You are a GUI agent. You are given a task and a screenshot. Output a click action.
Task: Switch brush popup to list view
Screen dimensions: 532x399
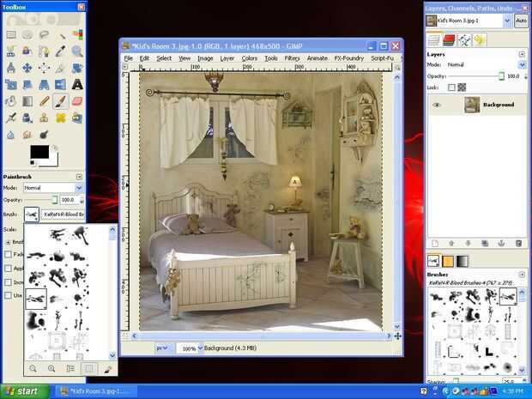[x=70, y=368]
